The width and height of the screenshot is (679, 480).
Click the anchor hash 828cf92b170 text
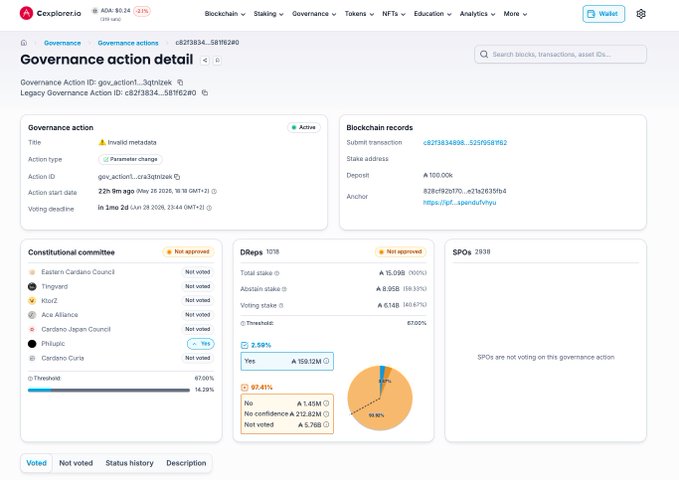pyautogui.click(x=465, y=191)
